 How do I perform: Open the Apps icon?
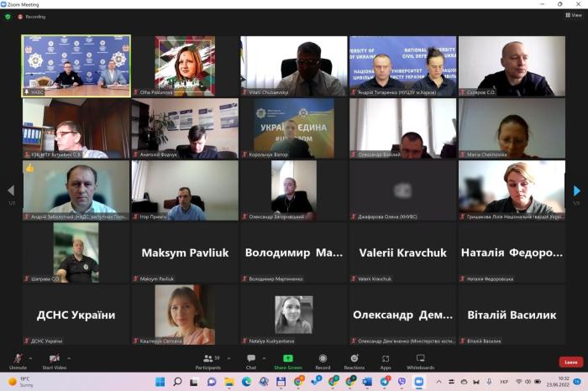pyautogui.click(x=386, y=359)
